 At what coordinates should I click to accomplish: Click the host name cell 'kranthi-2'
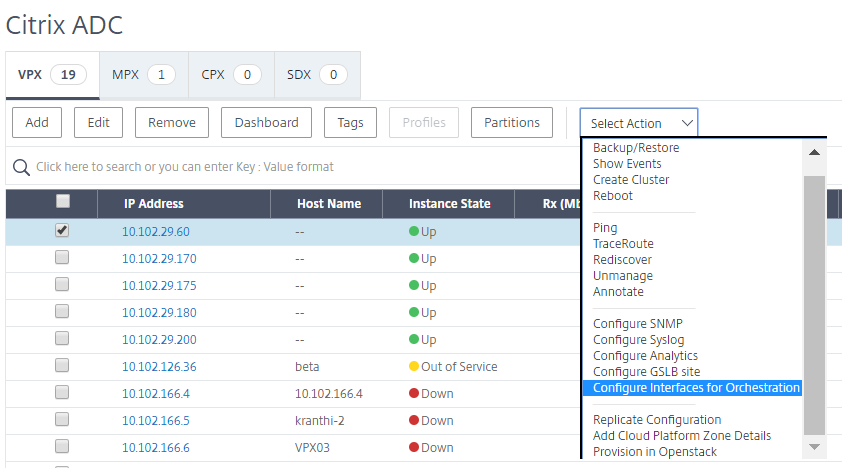coord(320,421)
